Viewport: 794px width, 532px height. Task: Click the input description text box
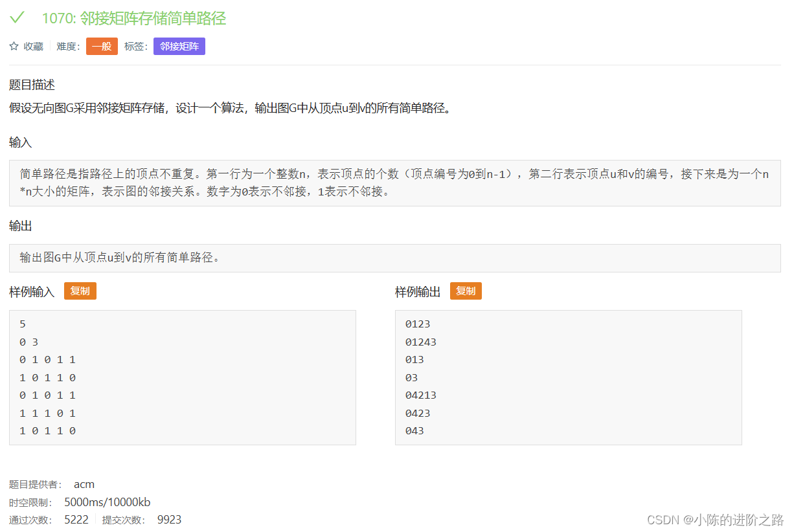(x=395, y=183)
